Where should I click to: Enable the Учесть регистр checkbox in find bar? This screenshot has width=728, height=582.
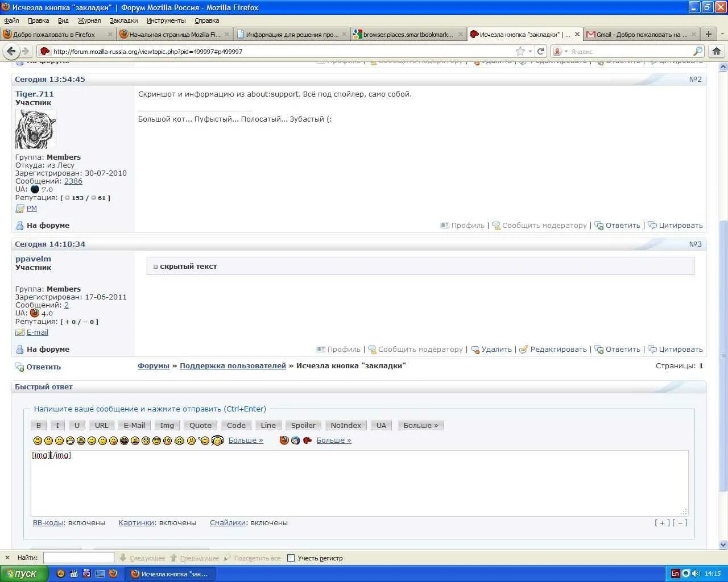pos(291,558)
